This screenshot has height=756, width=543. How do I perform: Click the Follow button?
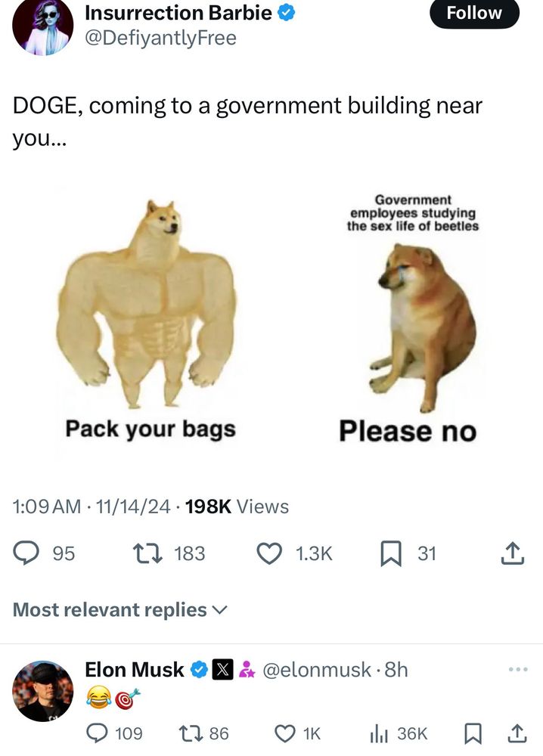(x=474, y=14)
